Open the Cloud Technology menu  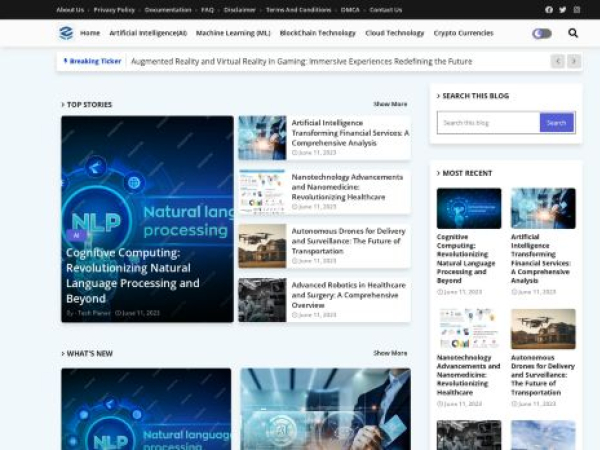pyautogui.click(x=394, y=33)
